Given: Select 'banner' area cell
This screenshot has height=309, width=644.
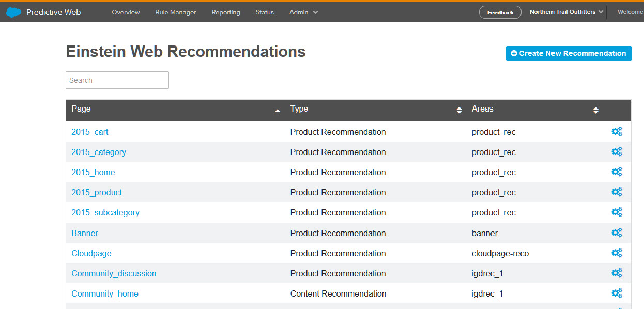Looking at the screenshot, I should click(485, 233).
